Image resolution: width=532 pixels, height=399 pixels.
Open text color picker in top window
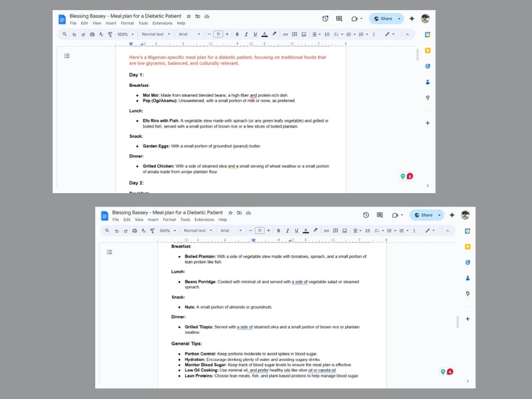[264, 34]
